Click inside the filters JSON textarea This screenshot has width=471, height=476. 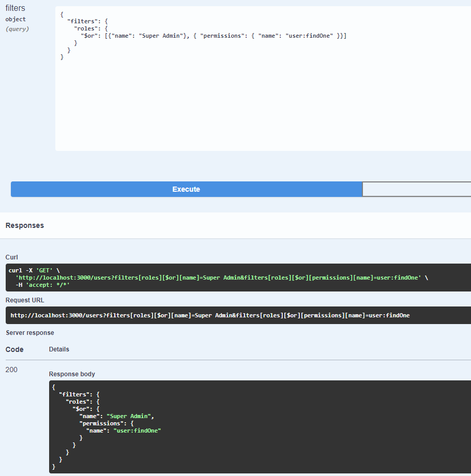click(263, 79)
